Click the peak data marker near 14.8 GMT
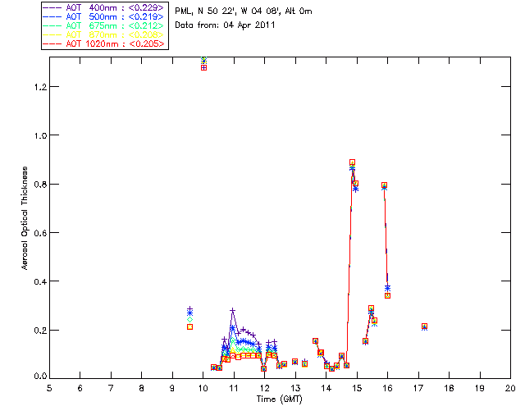Screen dimensions: 525x420 [x=352, y=162]
